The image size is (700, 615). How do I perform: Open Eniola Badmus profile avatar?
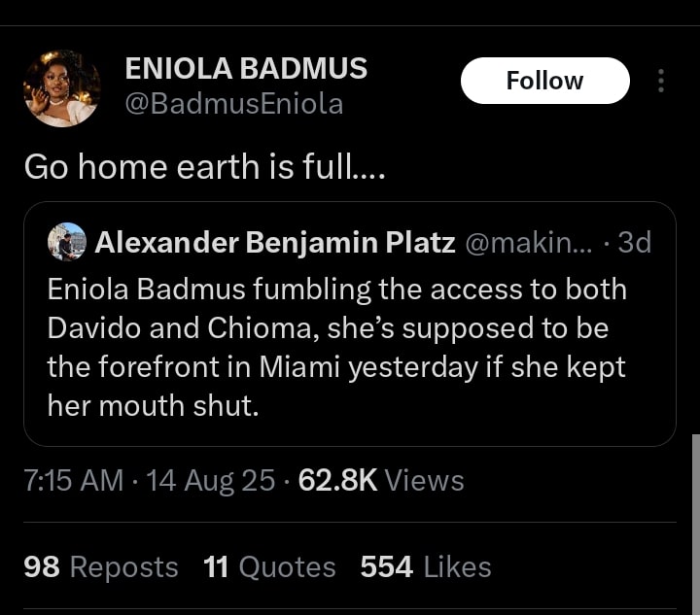point(61,88)
